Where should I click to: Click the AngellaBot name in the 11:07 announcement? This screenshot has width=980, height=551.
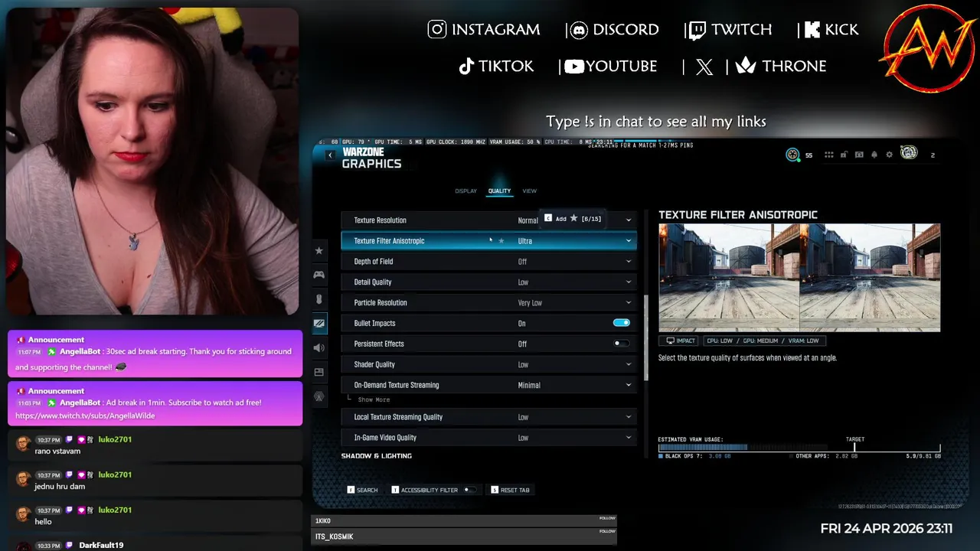(x=80, y=351)
